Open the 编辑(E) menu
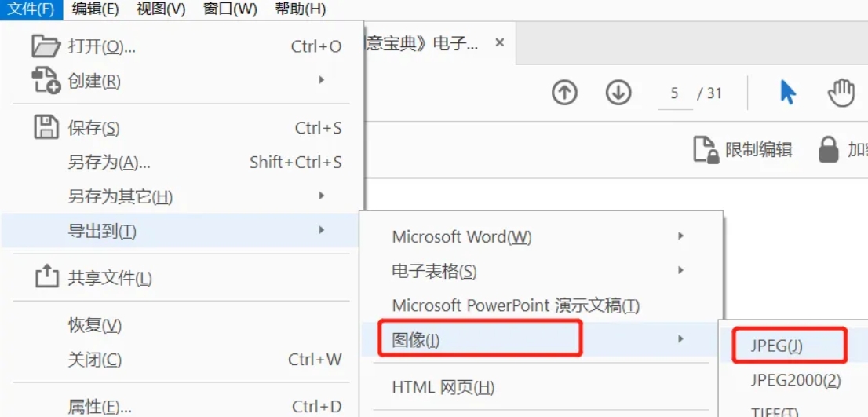 coord(95,9)
